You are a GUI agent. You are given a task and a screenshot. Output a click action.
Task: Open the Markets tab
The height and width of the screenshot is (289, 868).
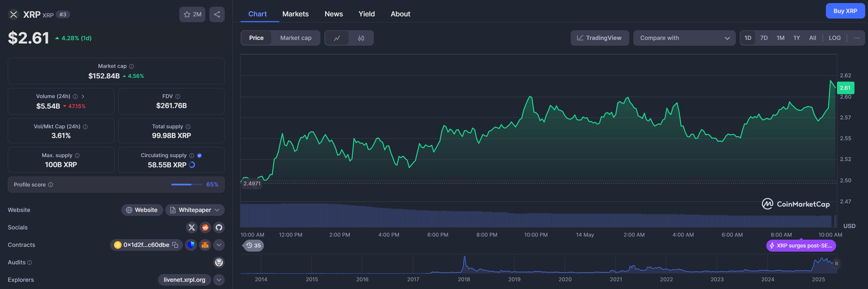pyautogui.click(x=295, y=14)
